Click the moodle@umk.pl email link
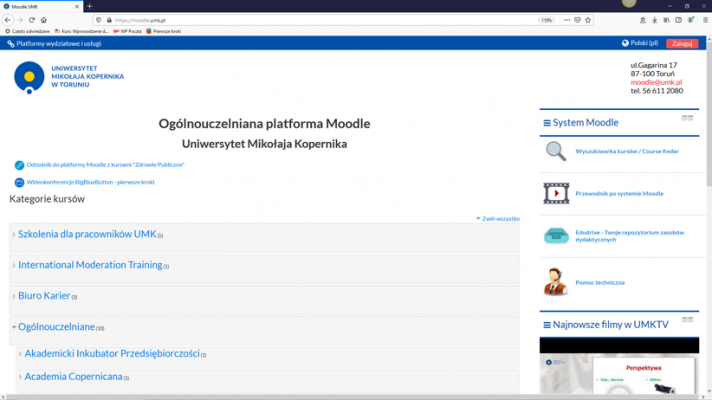Viewport: 712px width, 400px height. (x=656, y=82)
